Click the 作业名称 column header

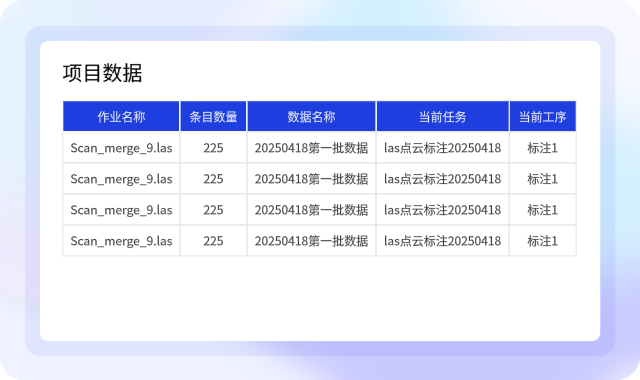(x=121, y=117)
